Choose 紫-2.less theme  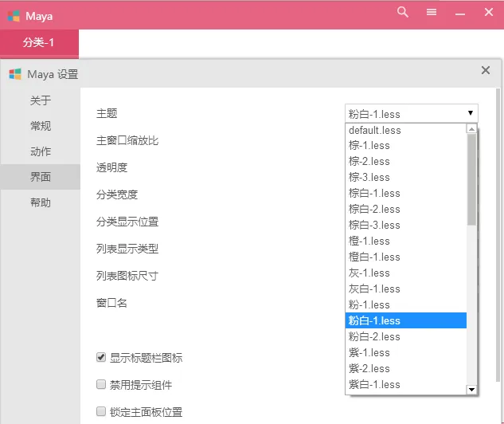[x=405, y=368]
